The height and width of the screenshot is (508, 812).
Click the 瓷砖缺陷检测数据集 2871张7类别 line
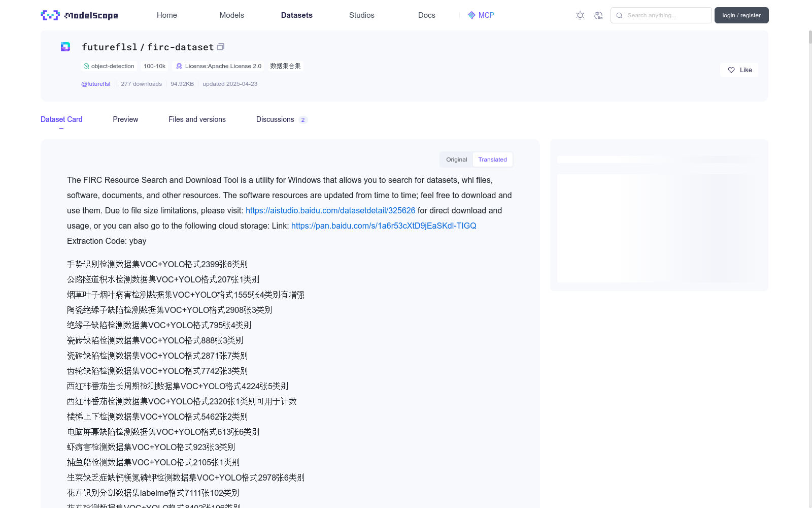157,356
